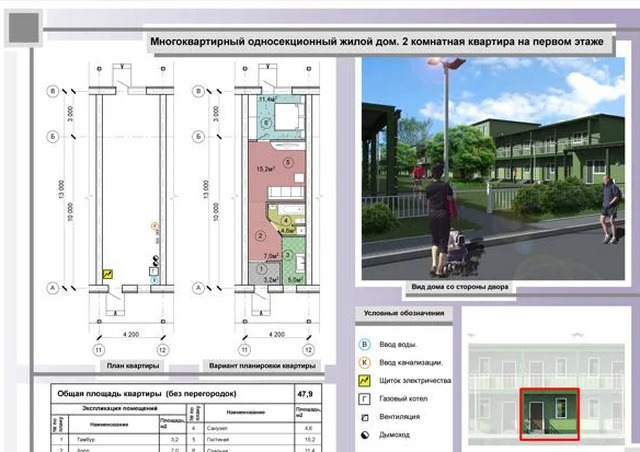Click area value '15,2' in the table
640x452 pixels.
tap(310, 440)
